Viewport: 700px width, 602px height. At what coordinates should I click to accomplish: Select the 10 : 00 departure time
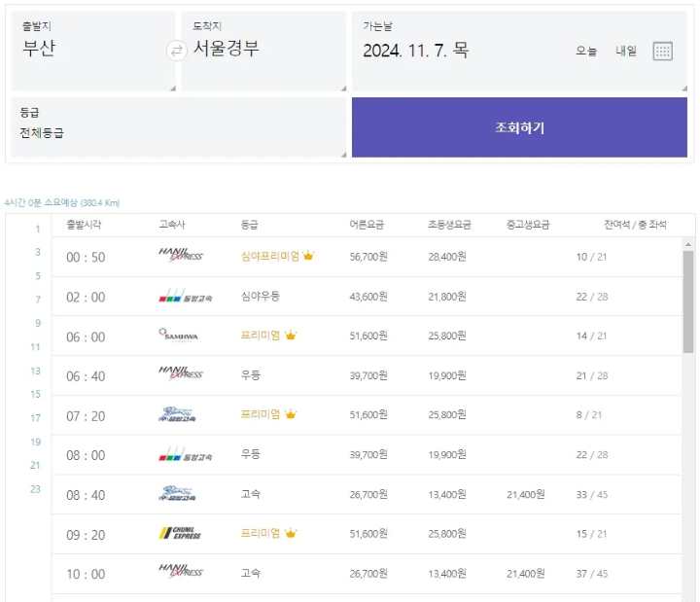tap(86, 575)
